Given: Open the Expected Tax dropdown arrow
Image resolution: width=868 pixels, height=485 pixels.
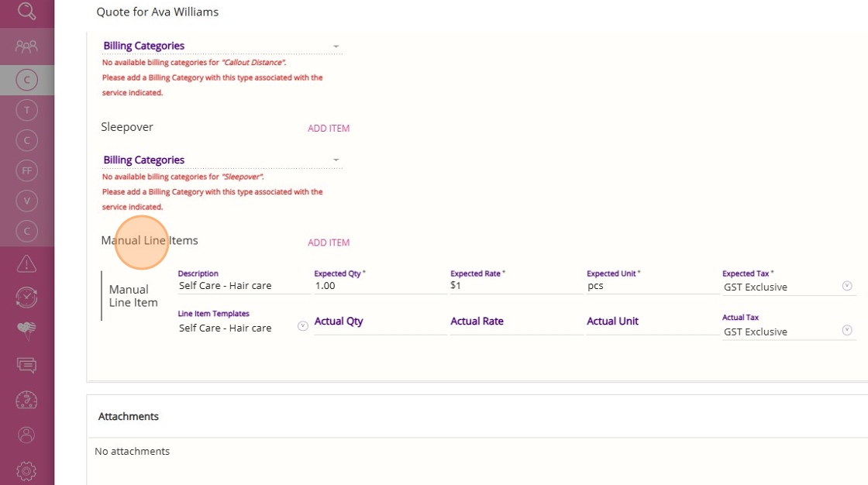Looking at the screenshot, I should 847,286.
